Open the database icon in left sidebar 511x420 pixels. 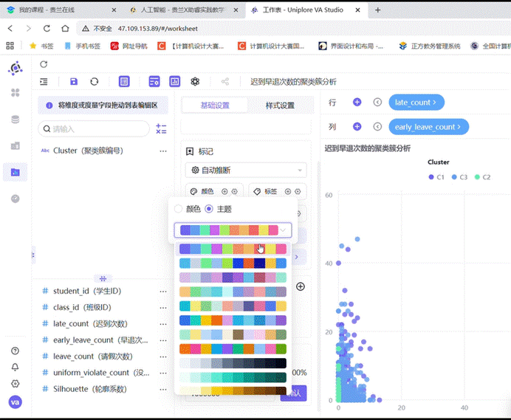click(x=16, y=120)
